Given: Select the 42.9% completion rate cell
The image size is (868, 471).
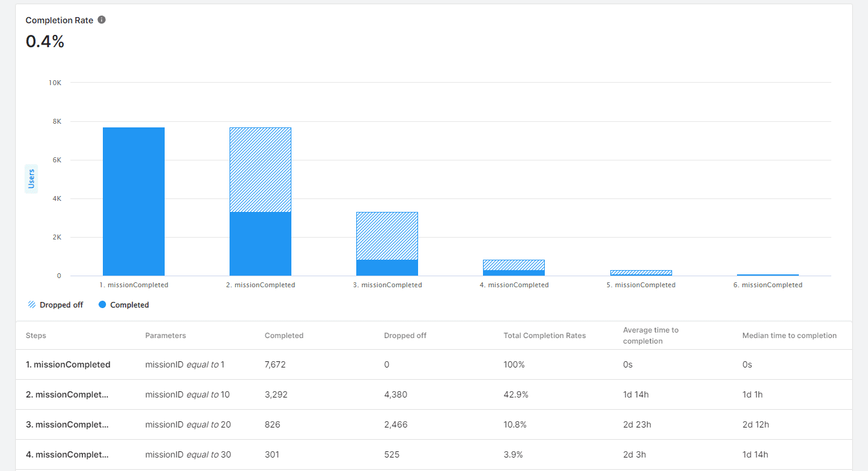Looking at the screenshot, I should (516, 394).
